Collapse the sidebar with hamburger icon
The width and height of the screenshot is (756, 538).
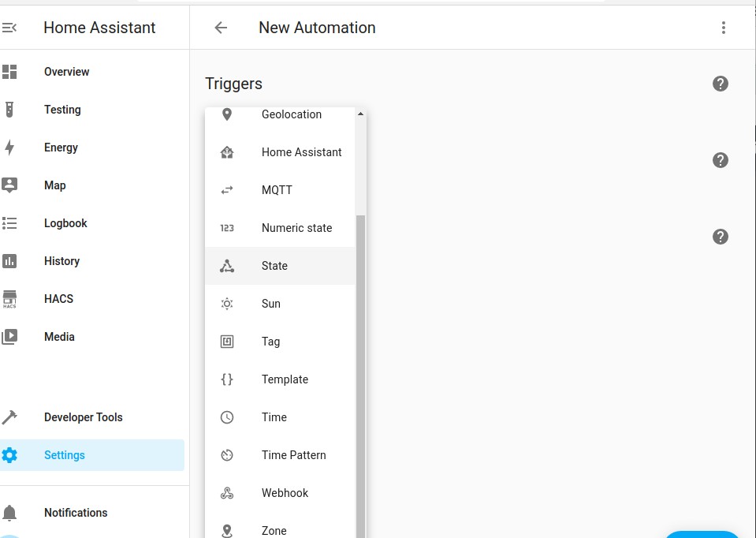coord(9,28)
